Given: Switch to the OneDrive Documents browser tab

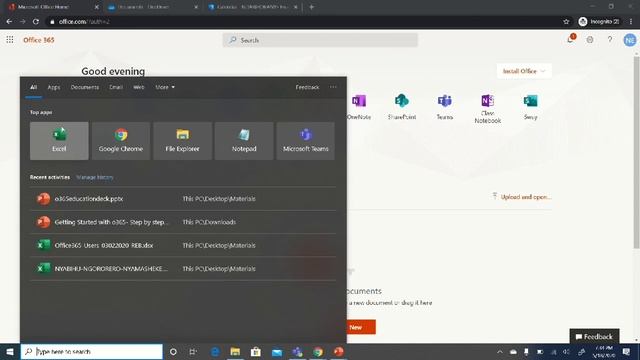Looking at the screenshot, I should click(152, 7).
